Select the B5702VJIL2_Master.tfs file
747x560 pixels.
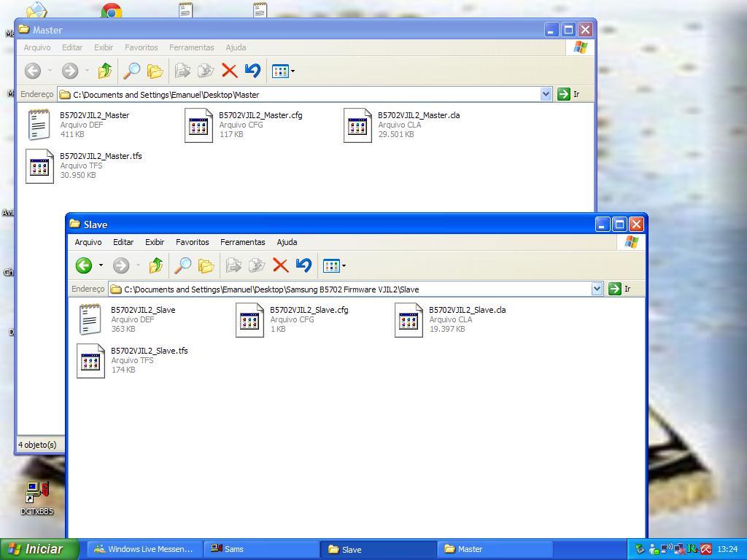pyautogui.click(x=40, y=166)
